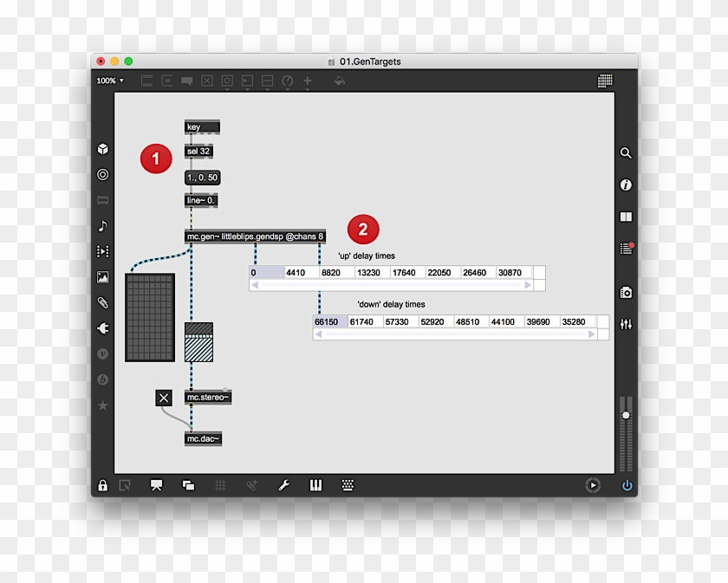Click cell 35280 in down delay times

click(x=577, y=321)
